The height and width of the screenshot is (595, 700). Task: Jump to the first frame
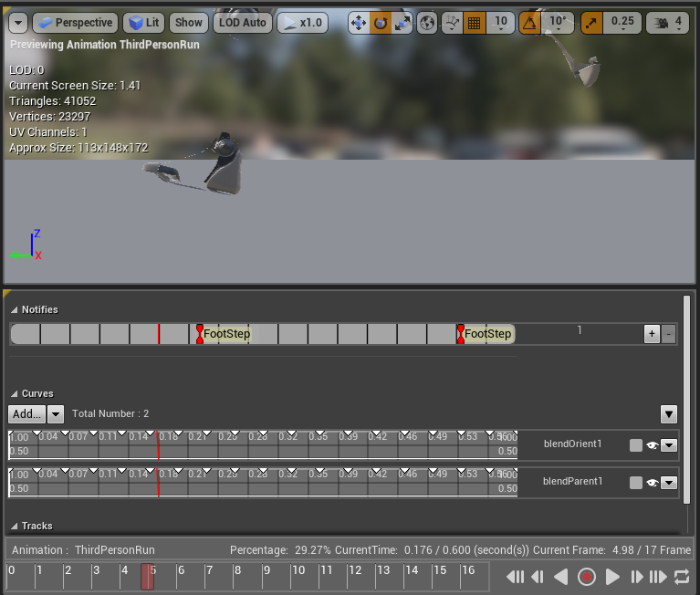515,577
